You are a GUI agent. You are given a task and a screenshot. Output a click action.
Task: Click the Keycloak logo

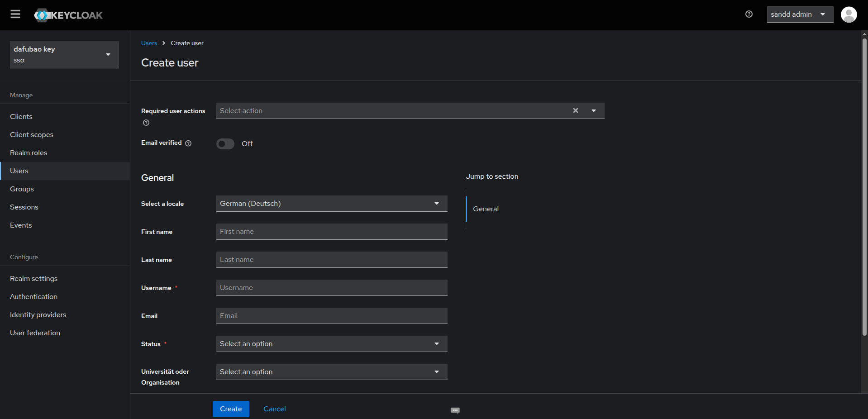tap(68, 15)
